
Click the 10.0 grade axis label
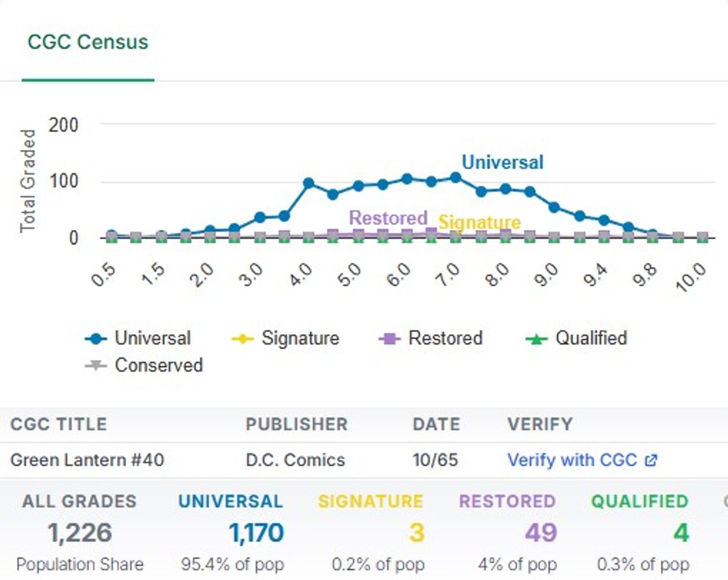click(x=690, y=277)
